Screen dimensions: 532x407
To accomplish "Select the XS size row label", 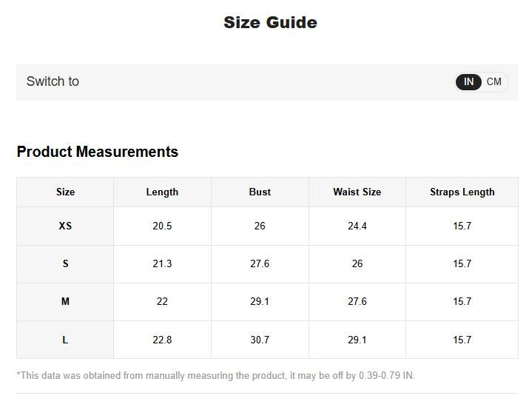I will (65, 226).
